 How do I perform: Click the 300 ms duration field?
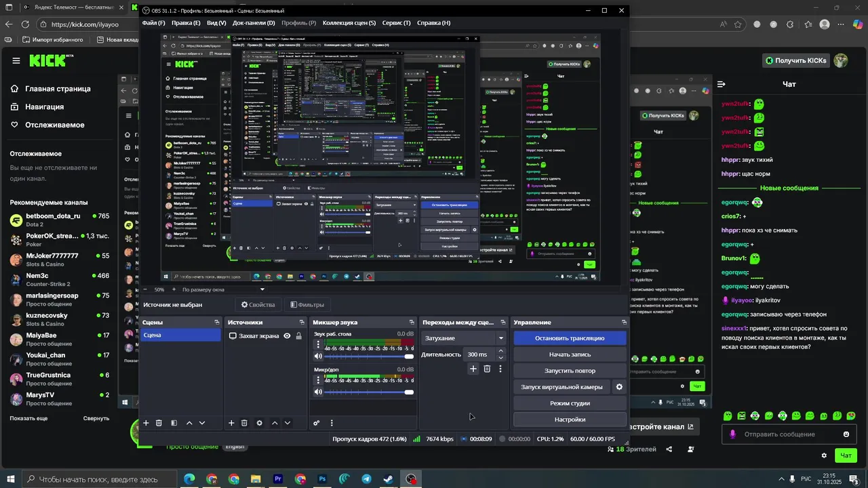[x=480, y=354]
